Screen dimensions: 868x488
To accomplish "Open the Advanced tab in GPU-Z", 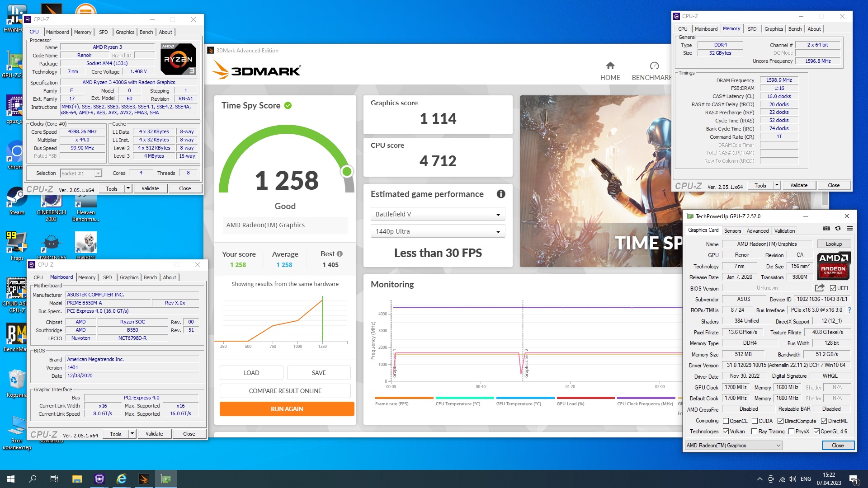I will point(758,230).
